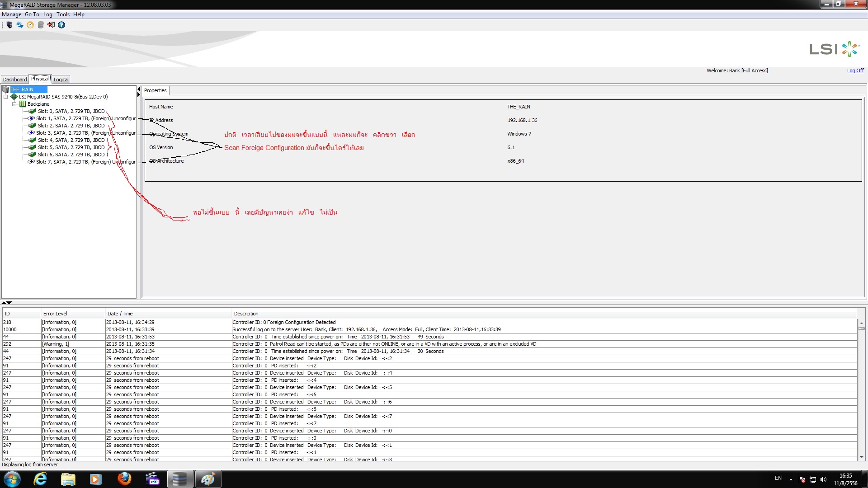Click the orange clock toolbar icon
Screen dimensions: 868x488
pos(30,25)
